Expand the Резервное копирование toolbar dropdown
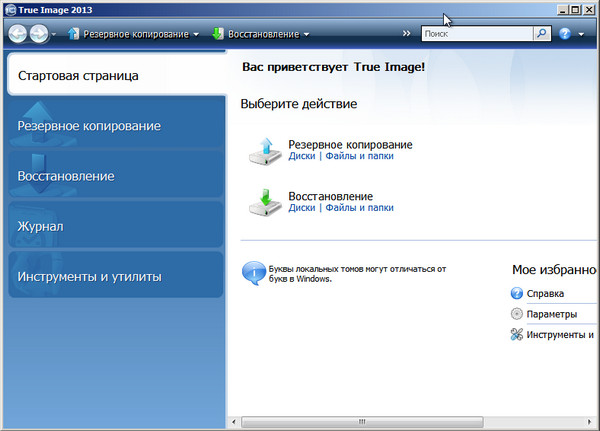This screenshot has height=431, width=600. [196, 34]
